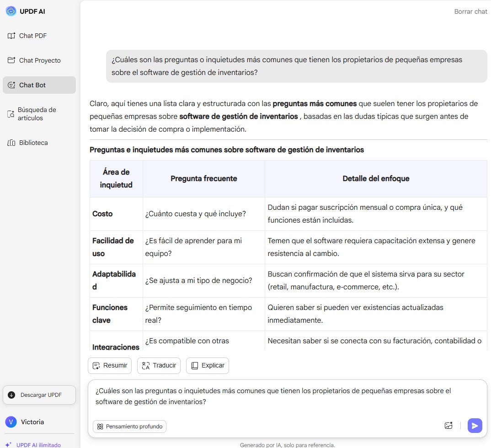The image size is (491, 448).
Task: Click the intro paragraph starting 'Claro, aquí tienes'
Action: 284,116
